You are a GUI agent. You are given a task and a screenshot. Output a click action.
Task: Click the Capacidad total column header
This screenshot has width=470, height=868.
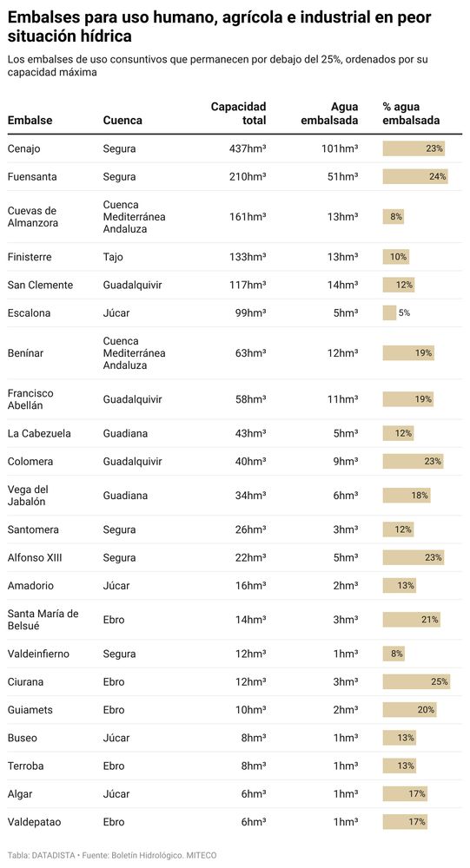click(x=238, y=114)
